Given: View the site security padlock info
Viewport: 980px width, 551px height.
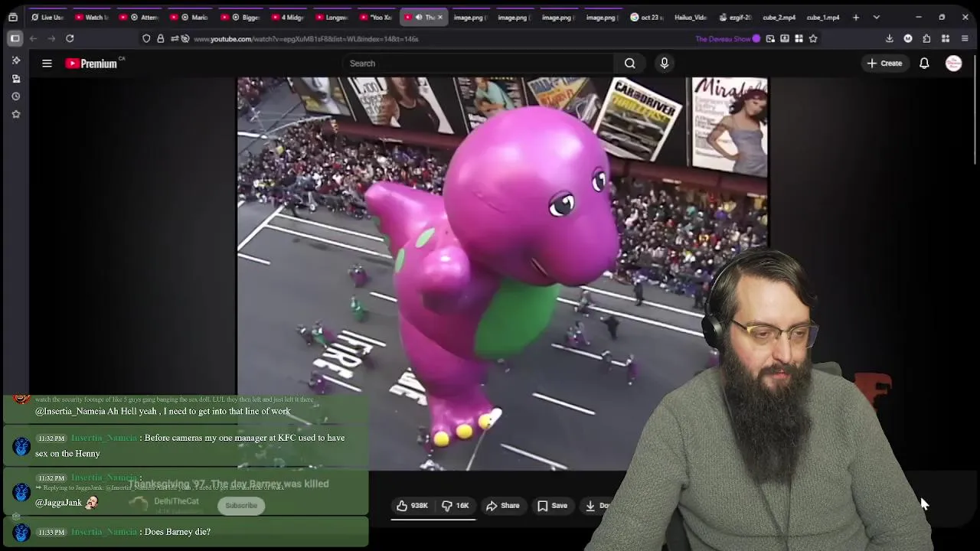Looking at the screenshot, I should click(161, 38).
